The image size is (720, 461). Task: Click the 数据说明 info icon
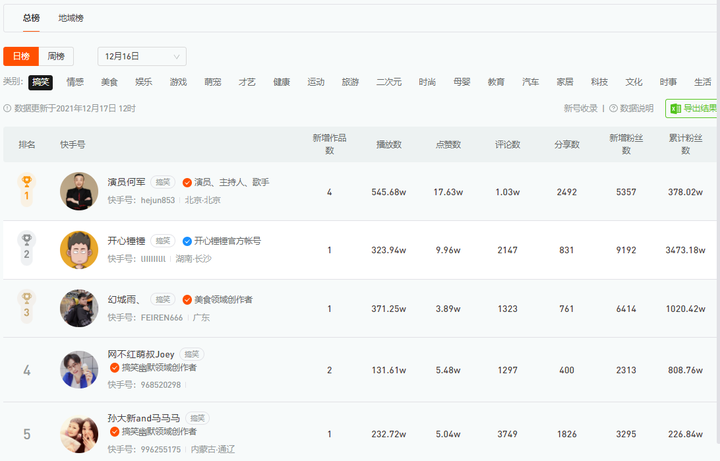tap(612, 108)
